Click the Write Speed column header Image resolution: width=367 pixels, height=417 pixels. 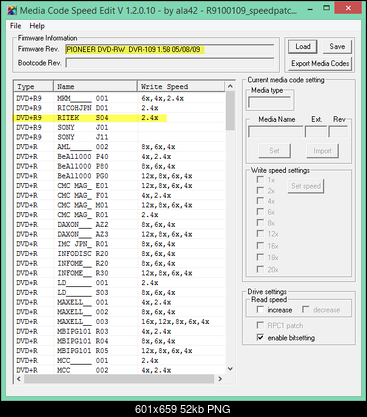tap(181, 86)
